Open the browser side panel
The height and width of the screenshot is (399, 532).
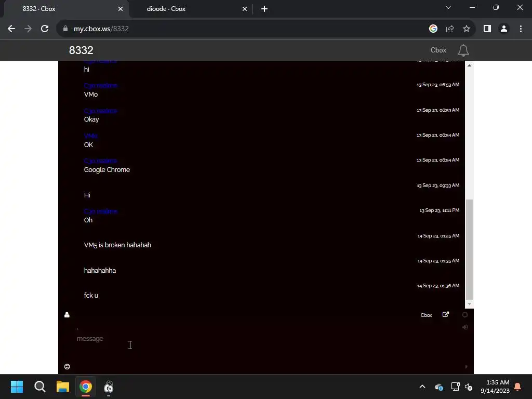click(x=487, y=29)
